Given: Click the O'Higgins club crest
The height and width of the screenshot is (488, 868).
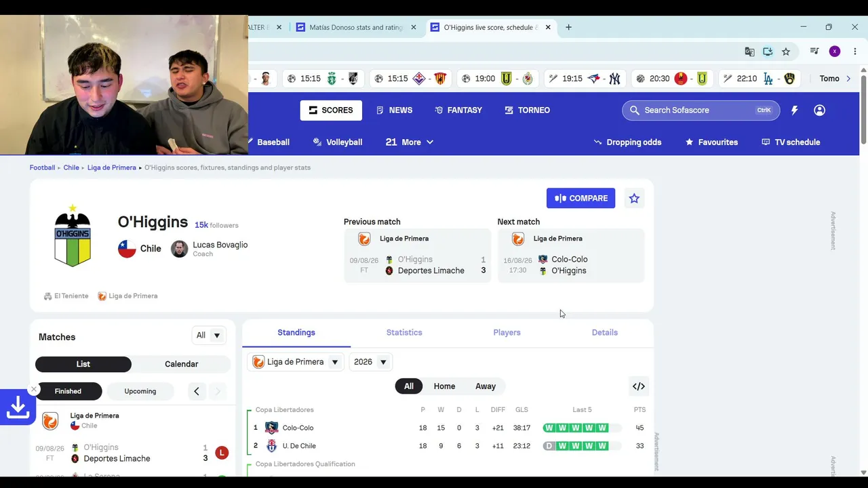Looking at the screenshot, I should point(73,236).
